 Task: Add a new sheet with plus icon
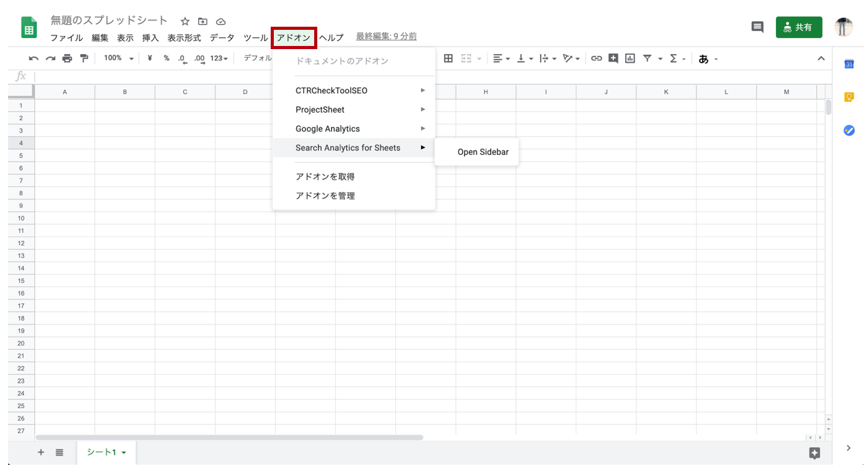41,452
